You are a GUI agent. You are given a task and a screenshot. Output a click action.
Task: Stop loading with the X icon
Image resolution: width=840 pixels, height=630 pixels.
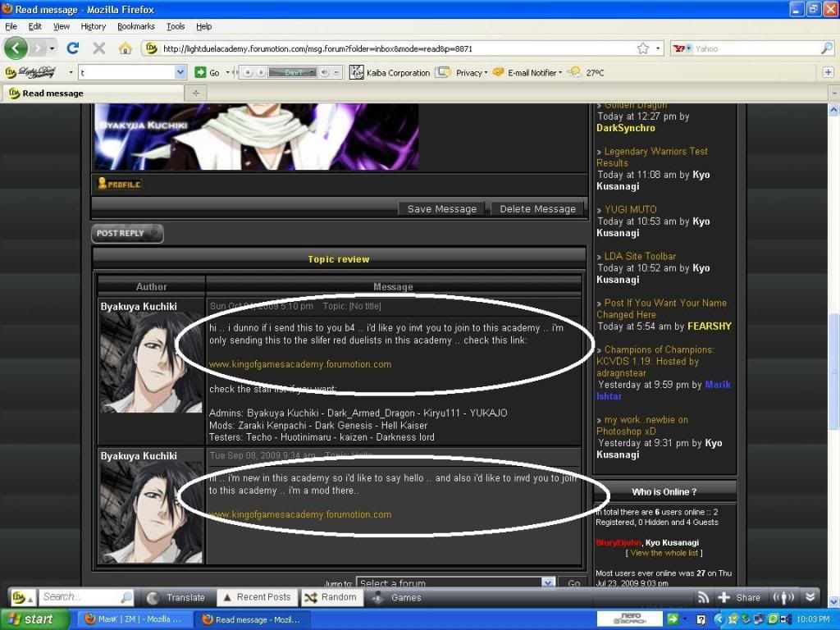pyautogui.click(x=98, y=48)
